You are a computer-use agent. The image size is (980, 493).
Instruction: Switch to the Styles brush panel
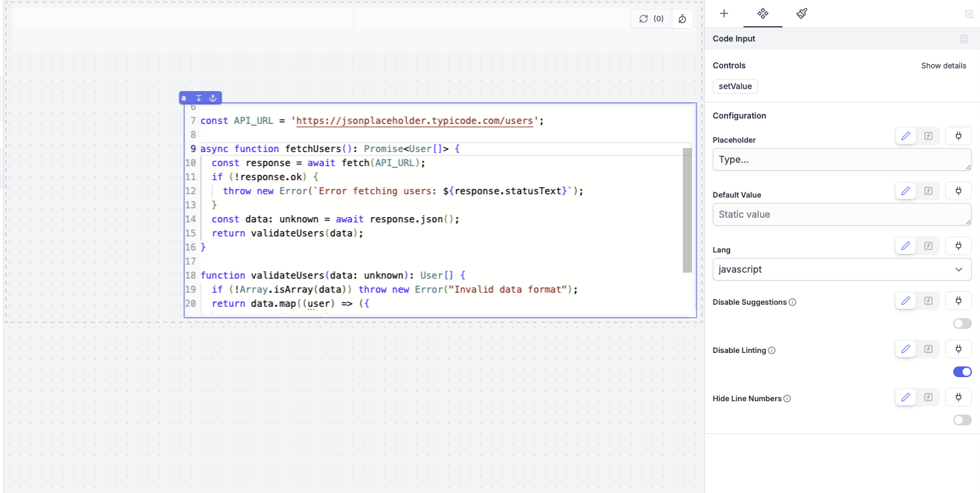(801, 13)
